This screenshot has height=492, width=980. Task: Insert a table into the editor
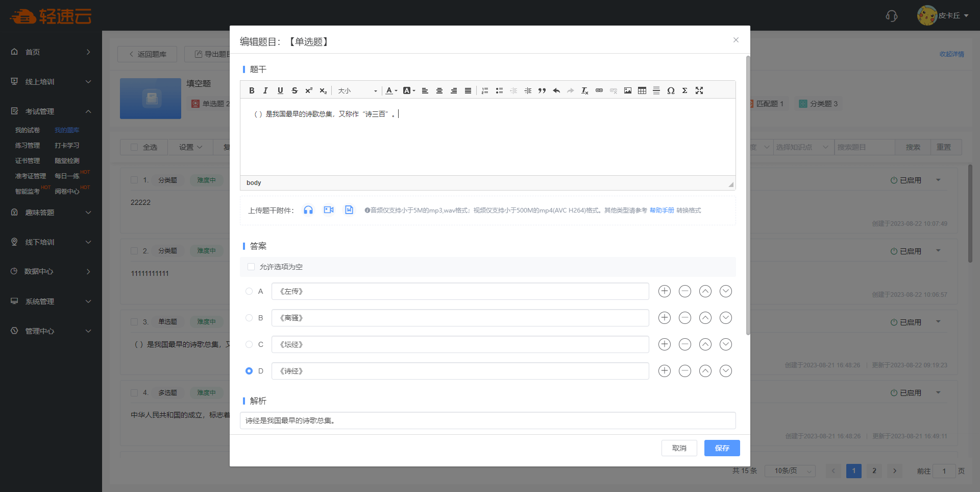click(642, 90)
